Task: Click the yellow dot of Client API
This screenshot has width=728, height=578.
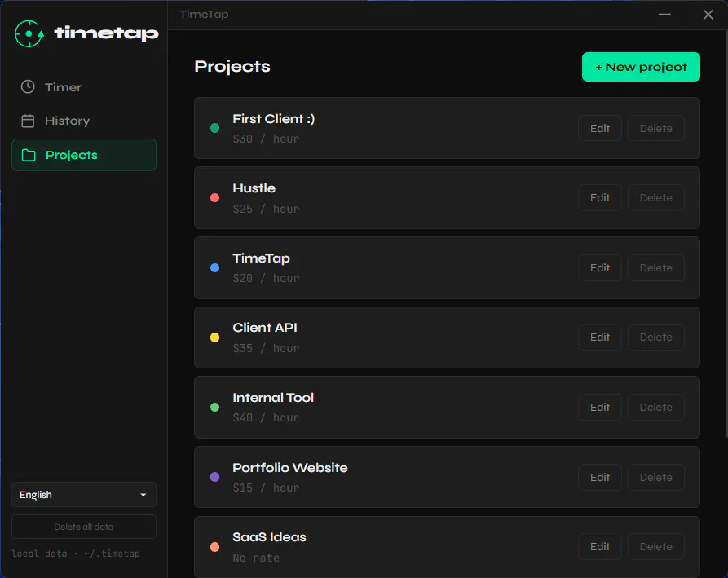Action: (x=214, y=338)
